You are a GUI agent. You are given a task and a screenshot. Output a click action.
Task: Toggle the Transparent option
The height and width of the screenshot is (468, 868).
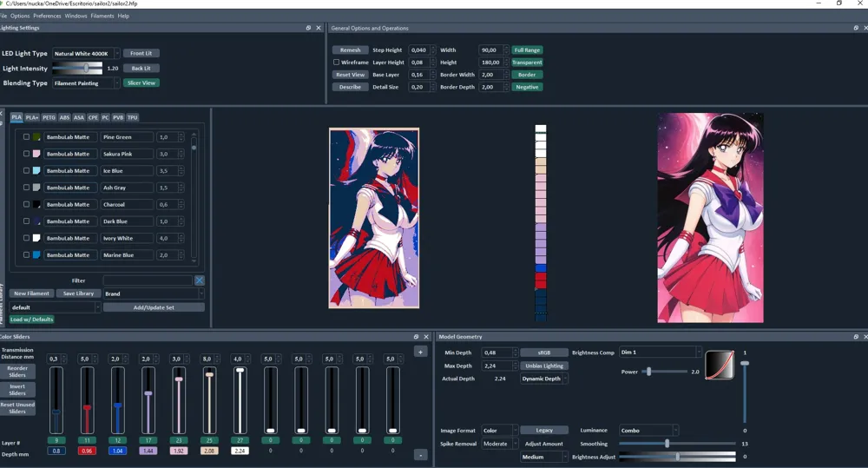pos(527,62)
